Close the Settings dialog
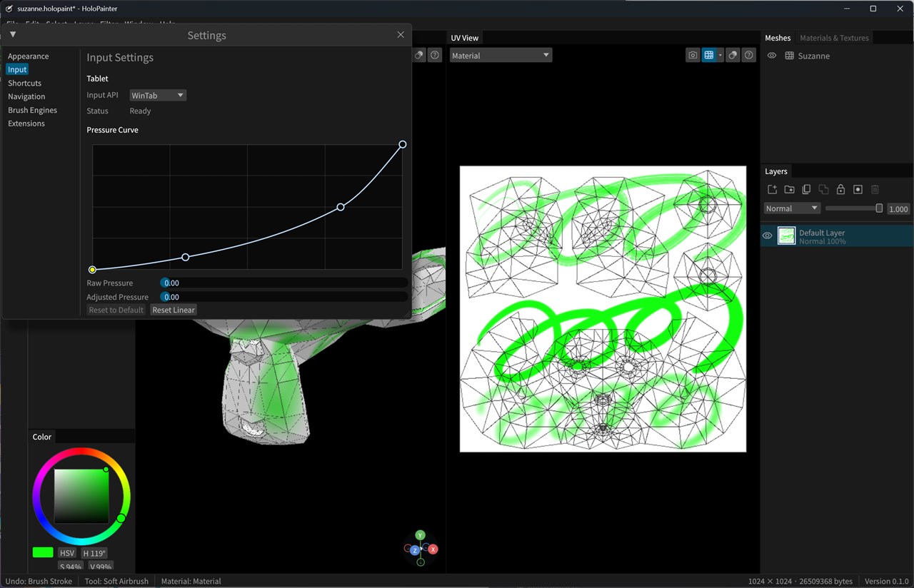This screenshot has height=588, width=914. coord(401,34)
